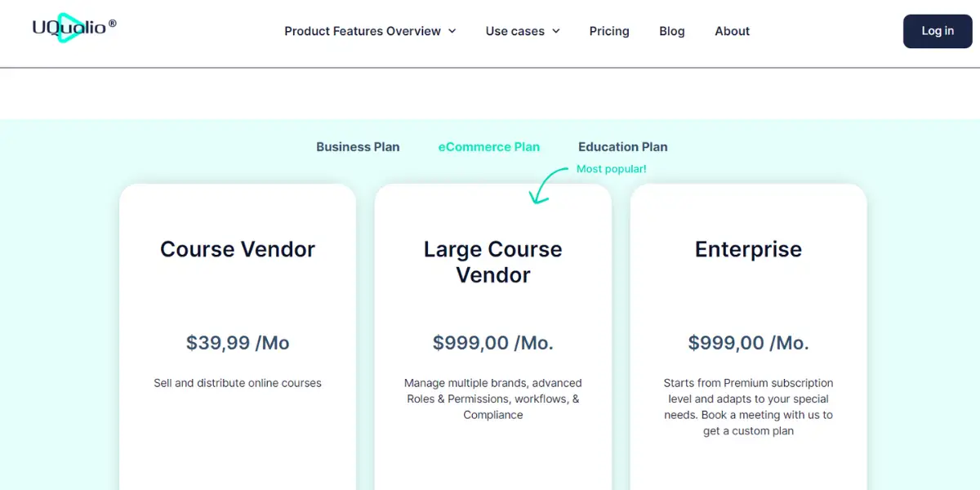The height and width of the screenshot is (490, 980).
Task: Click the Most popular! label
Action: click(x=612, y=169)
